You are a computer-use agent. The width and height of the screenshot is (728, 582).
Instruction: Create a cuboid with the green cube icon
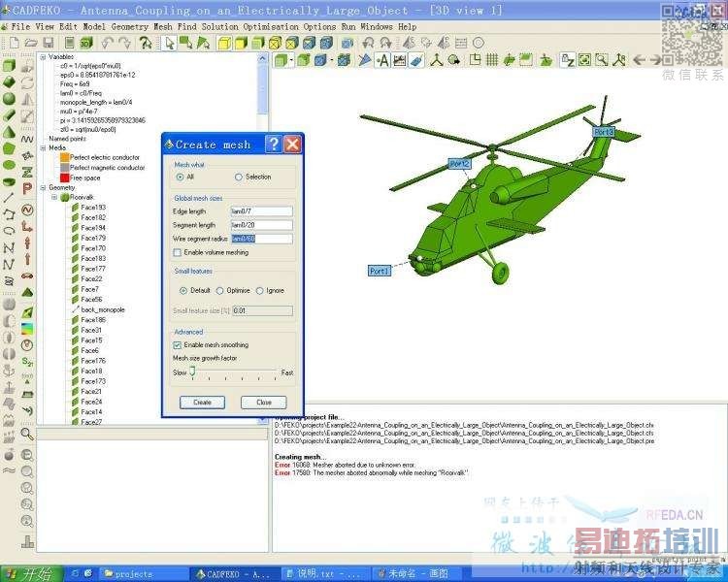pos(10,65)
